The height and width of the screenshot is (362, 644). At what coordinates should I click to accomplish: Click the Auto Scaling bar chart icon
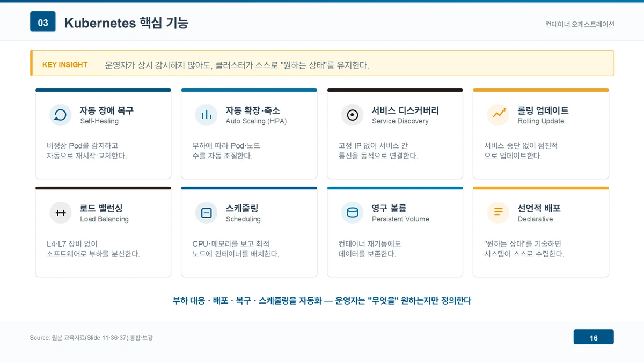click(206, 115)
